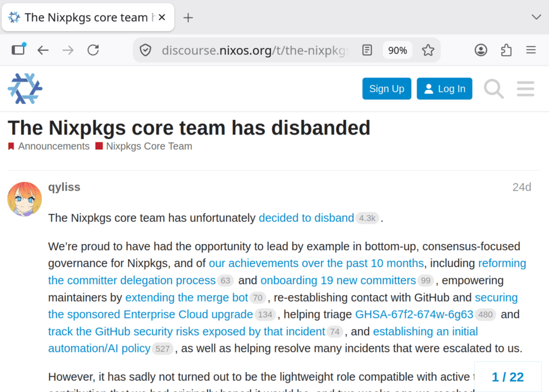The width and height of the screenshot is (549, 392).
Task: Open 'the committer delegation process' link
Action: pos(132,280)
